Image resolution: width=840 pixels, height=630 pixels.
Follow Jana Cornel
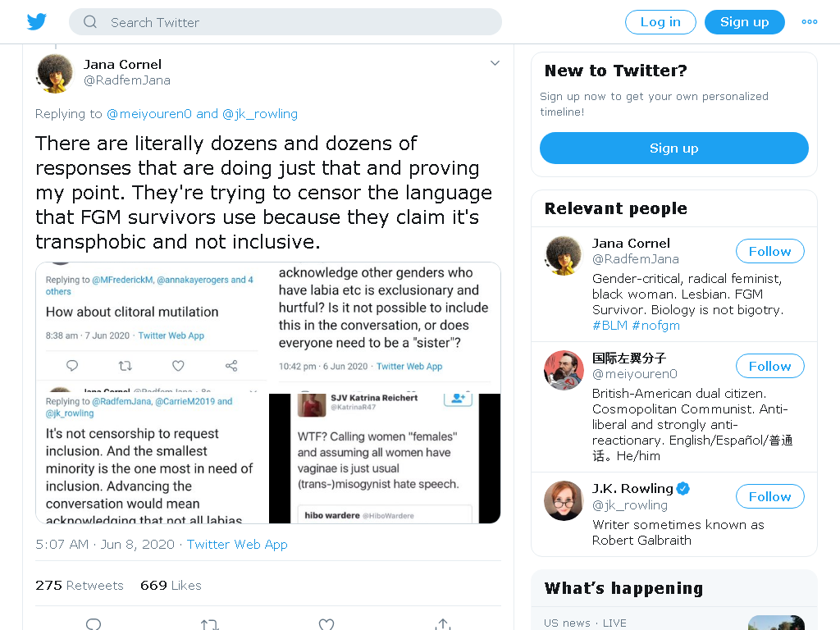tap(769, 251)
